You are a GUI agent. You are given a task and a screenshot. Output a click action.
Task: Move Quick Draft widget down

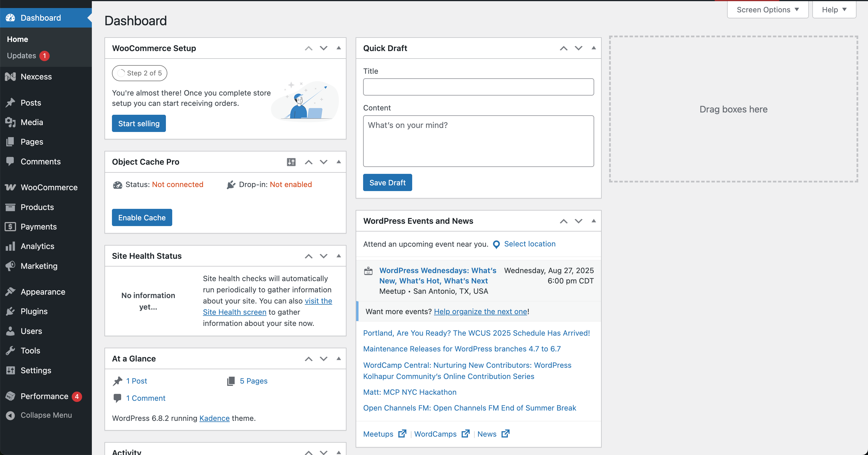[579, 48]
